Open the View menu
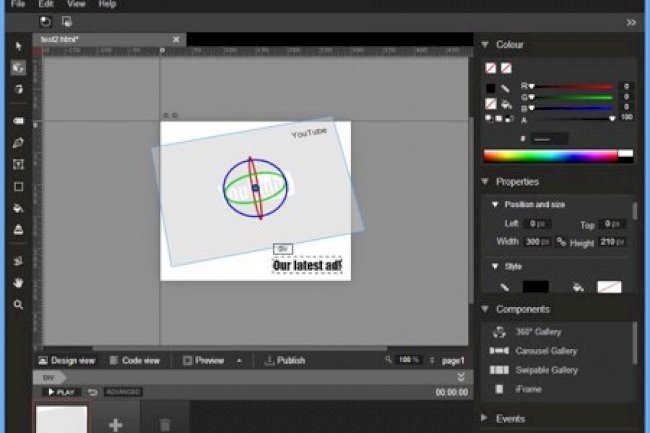650x433 pixels. pyautogui.click(x=76, y=5)
